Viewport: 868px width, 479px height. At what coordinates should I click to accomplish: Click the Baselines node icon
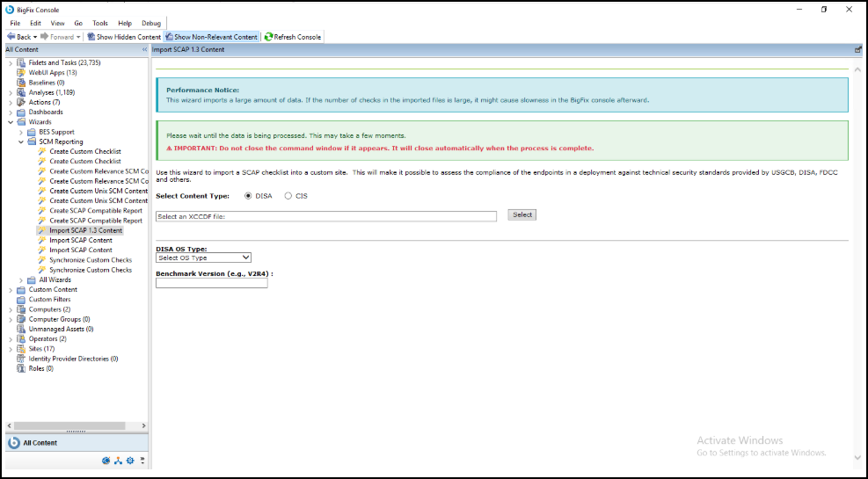[21, 83]
